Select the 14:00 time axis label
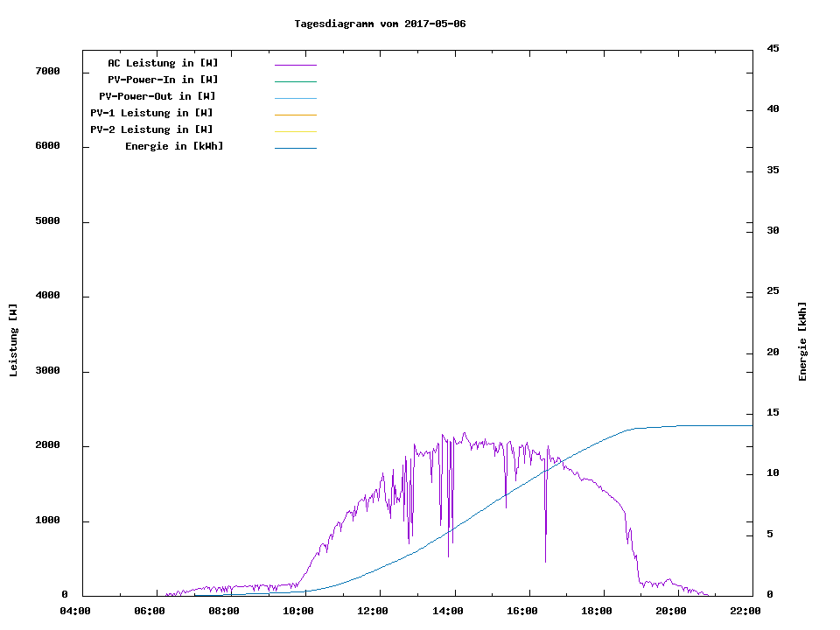Viewport: 840px width, 630px height. 448,611
